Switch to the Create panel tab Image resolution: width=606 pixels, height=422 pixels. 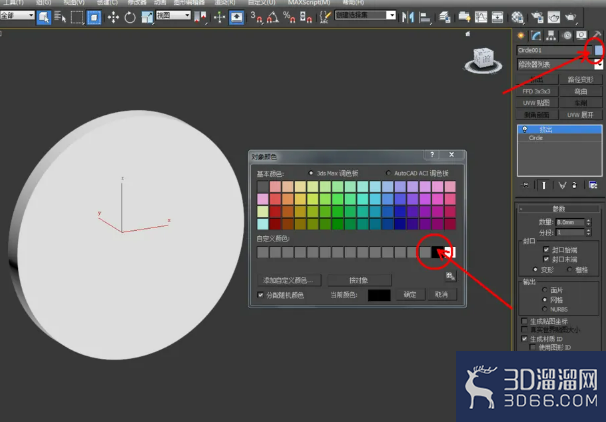(521, 36)
